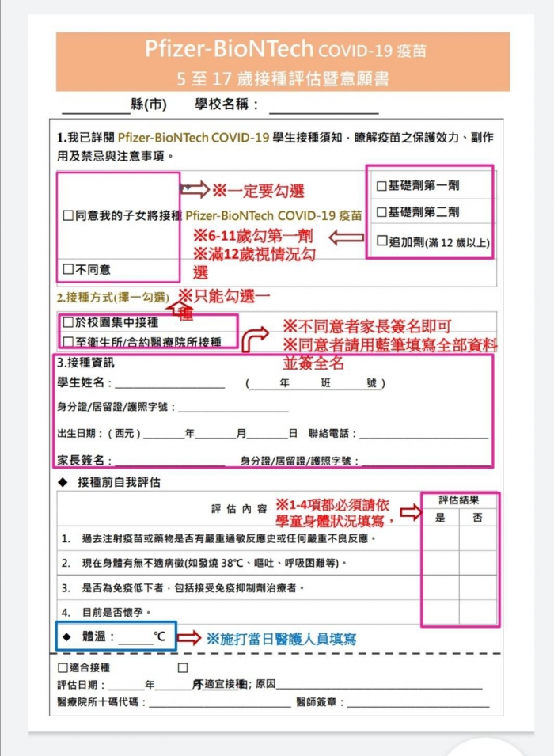The image size is (554, 756).
Task: Click the red note ※一定要勾選
Action: point(259,191)
